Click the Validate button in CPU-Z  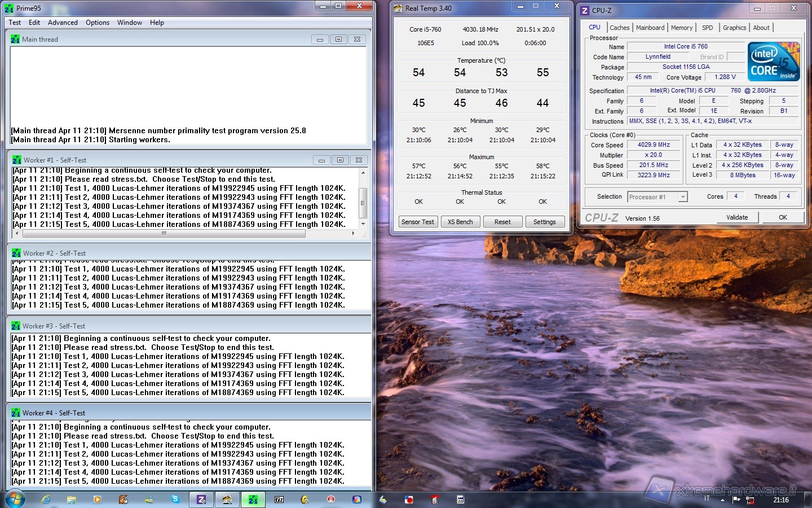[x=737, y=217]
